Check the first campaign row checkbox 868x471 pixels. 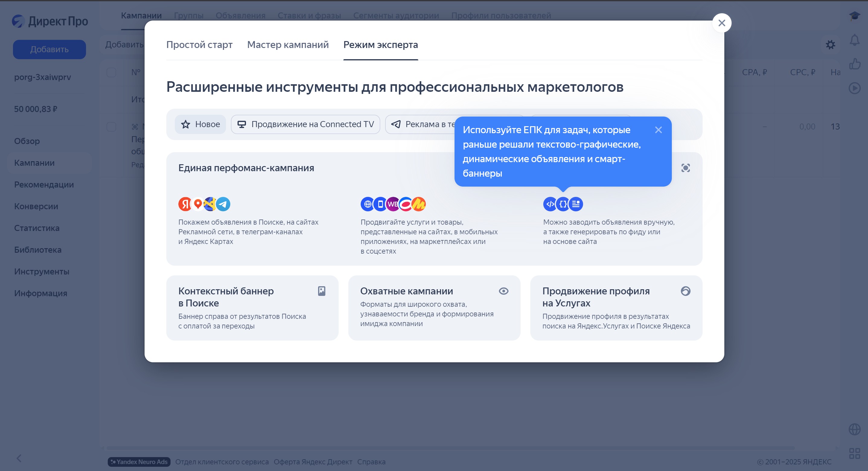click(111, 127)
